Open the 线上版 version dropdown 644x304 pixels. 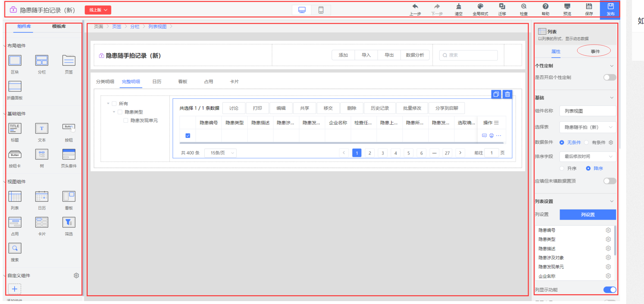(98, 10)
